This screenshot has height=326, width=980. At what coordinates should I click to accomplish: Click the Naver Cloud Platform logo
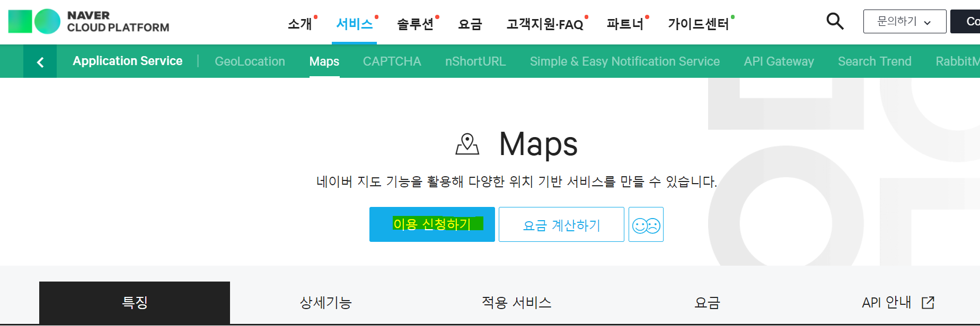pos(89,22)
